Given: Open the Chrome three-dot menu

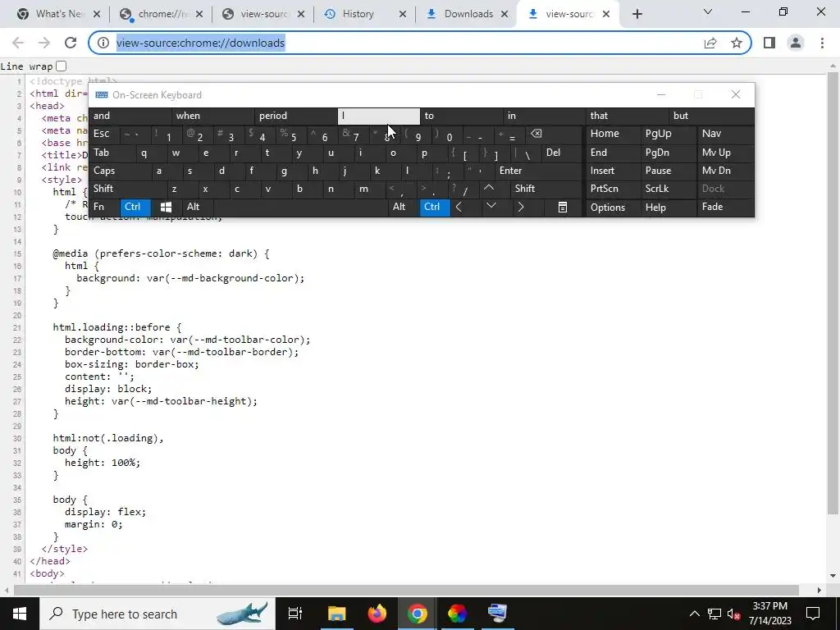Looking at the screenshot, I should tap(822, 43).
